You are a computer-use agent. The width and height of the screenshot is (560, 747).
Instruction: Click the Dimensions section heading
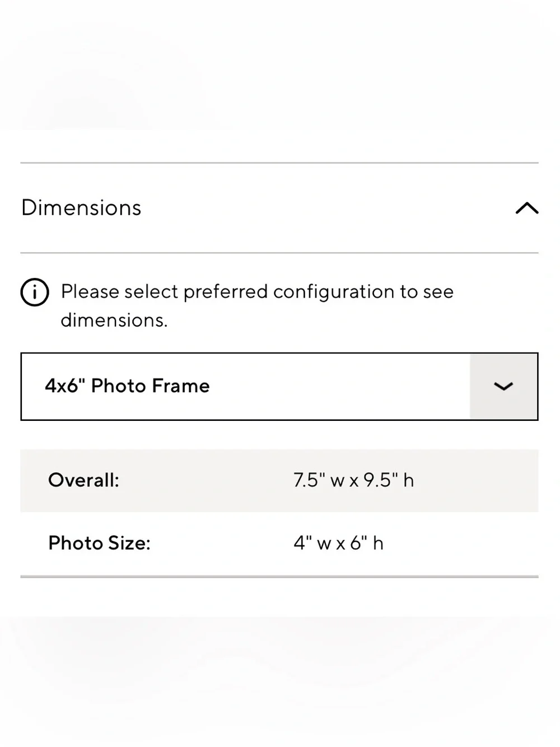81,208
